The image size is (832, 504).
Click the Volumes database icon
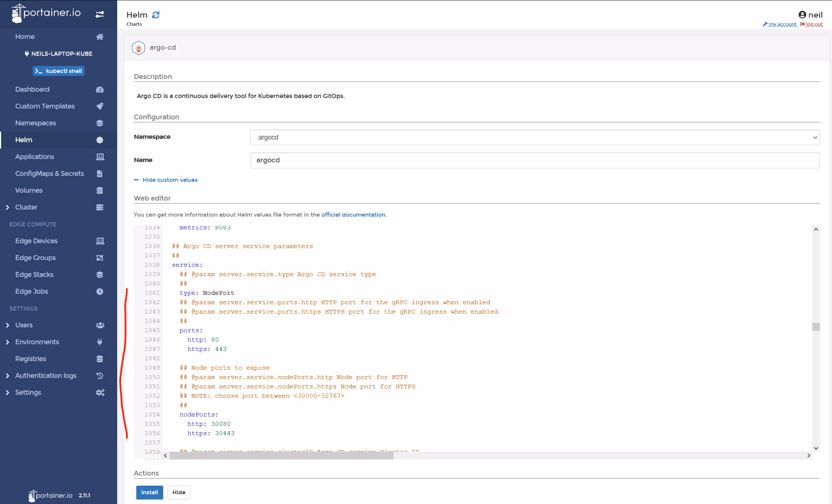[100, 190]
